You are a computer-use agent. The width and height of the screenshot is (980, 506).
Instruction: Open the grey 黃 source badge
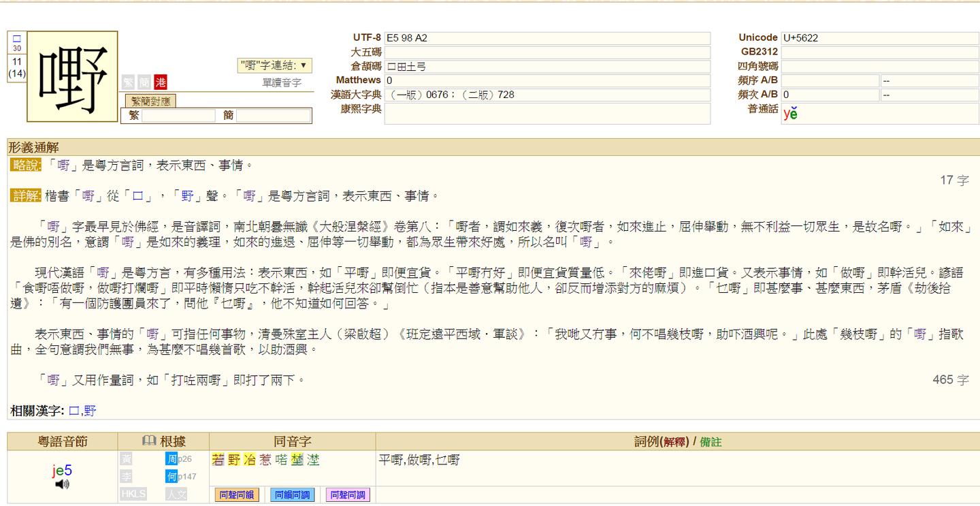coord(126,459)
